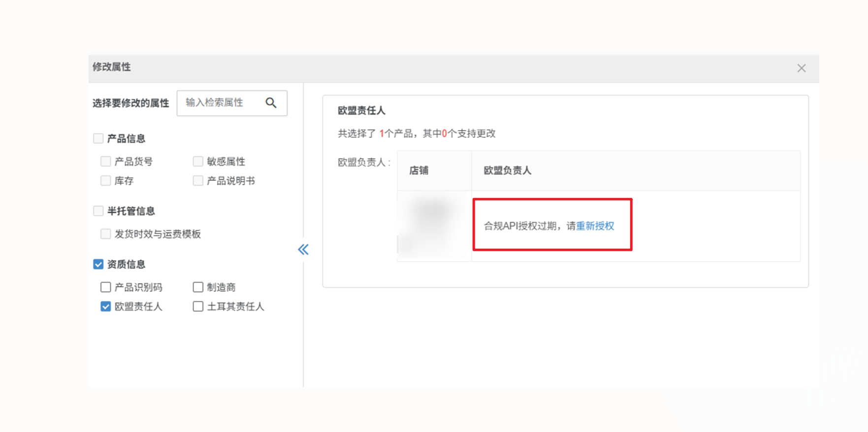The height and width of the screenshot is (432, 868).
Task: Tick the 制造商 checkbox
Action: [x=198, y=287]
